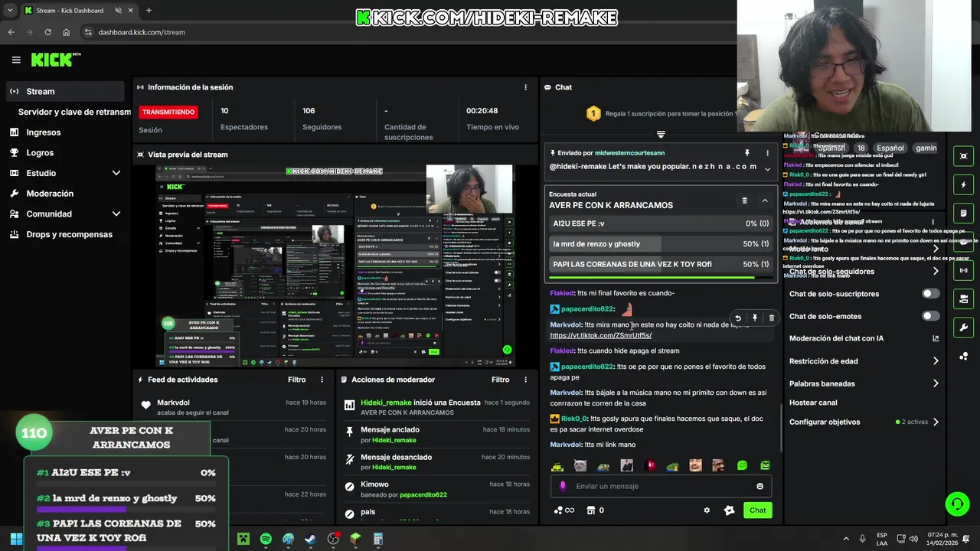Open Moderación in the sidebar
The height and width of the screenshot is (551, 980).
tap(50, 194)
